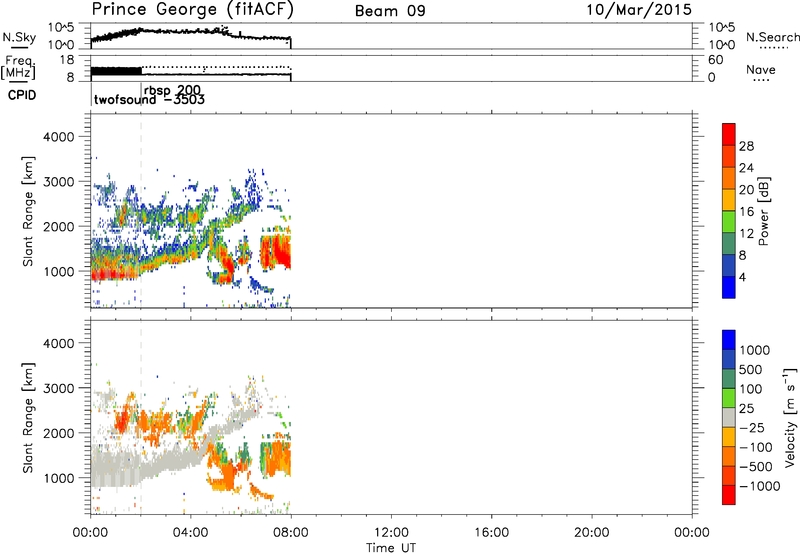This screenshot has height=554, width=800.
Task: Click the "Prince George (fitACF)" plot title
Action: pyautogui.click(x=193, y=10)
